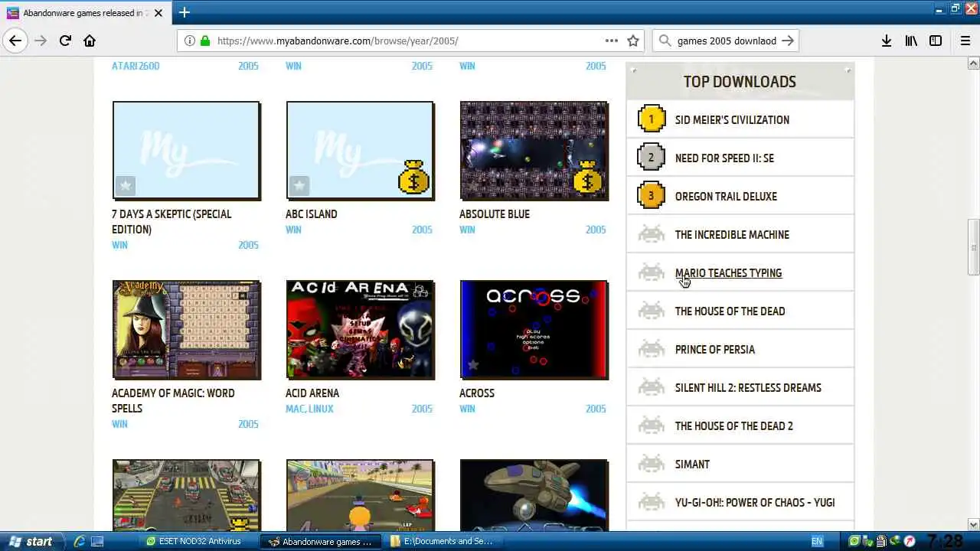Open Silent Hill 2: Restless Dreams link
The image size is (980, 551).
coord(748,387)
